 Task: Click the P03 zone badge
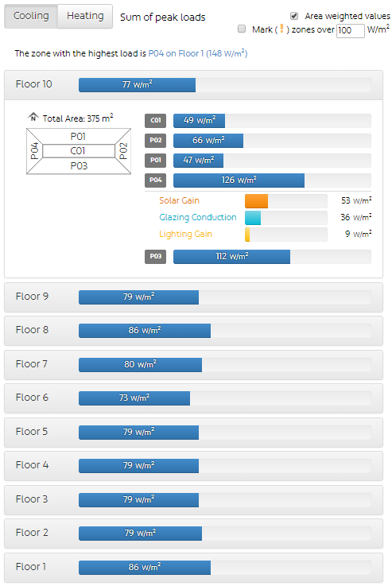tap(156, 257)
